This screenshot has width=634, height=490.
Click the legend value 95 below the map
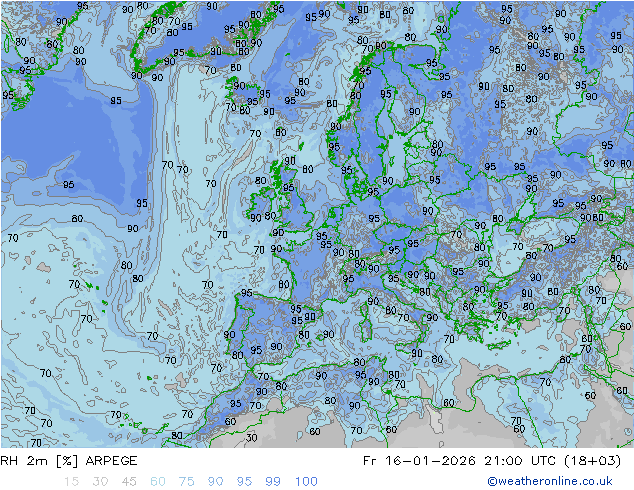pos(244,481)
